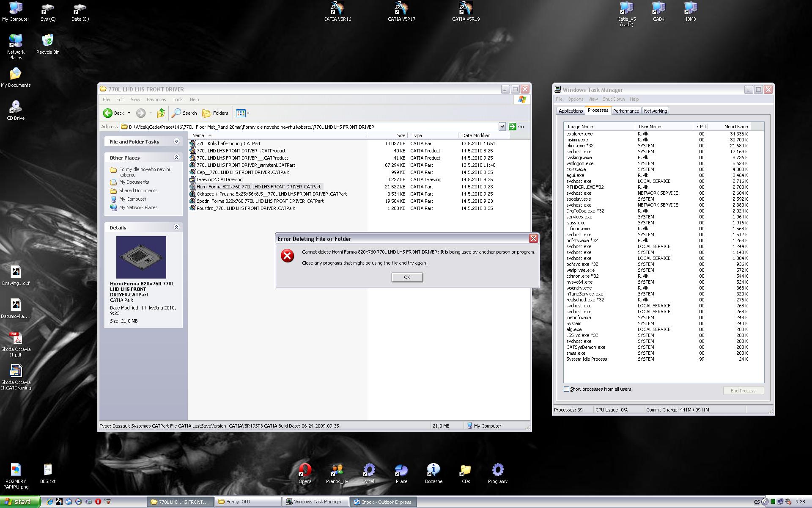Collapse the Details panel
The height and width of the screenshot is (508, 812).
[177, 227]
